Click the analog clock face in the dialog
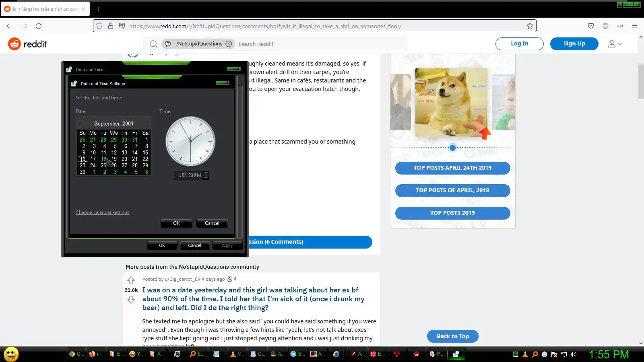Viewport: 644px width, 362px height. click(x=190, y=142)
